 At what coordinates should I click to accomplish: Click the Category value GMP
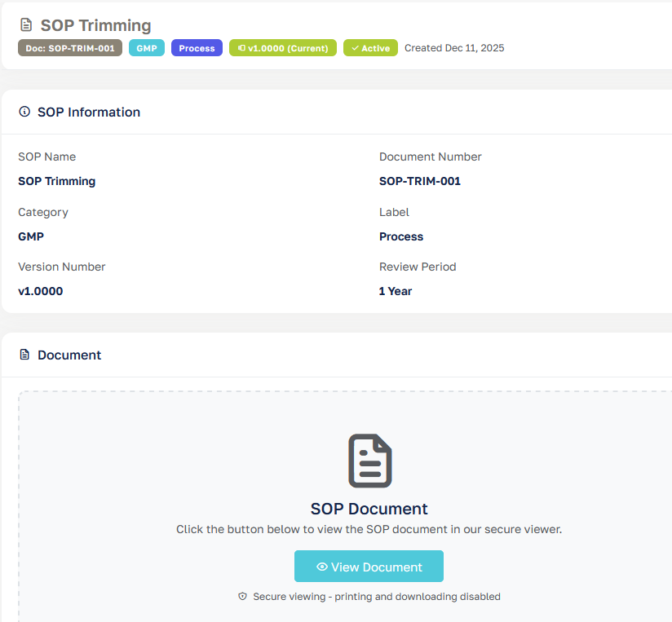pyautogui.click(x=31, y=236)
